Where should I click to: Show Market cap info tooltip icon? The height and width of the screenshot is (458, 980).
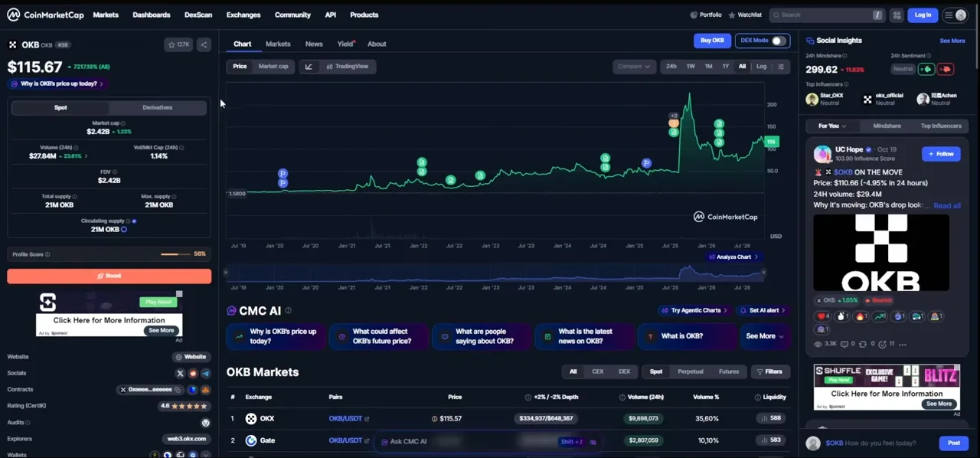point(123,123)
